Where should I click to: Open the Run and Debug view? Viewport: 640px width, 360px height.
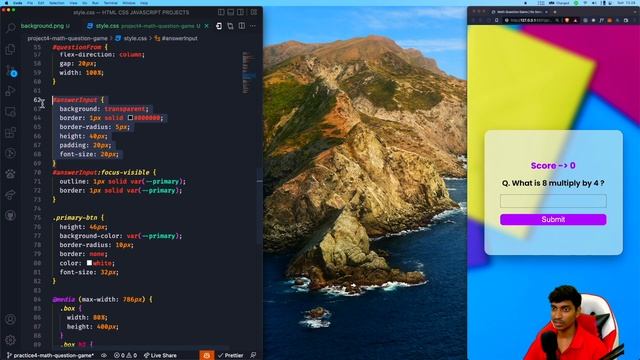(11, 91)
